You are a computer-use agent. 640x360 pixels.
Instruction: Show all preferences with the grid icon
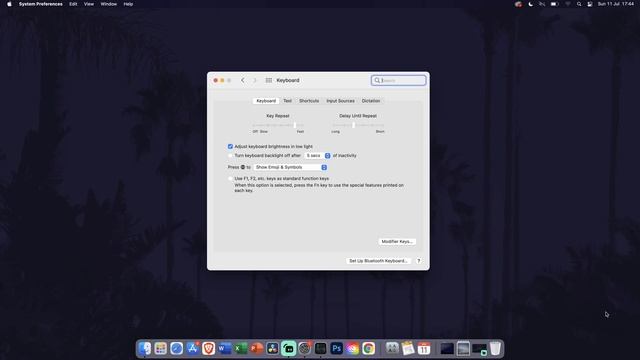click(x=269, y=80)
